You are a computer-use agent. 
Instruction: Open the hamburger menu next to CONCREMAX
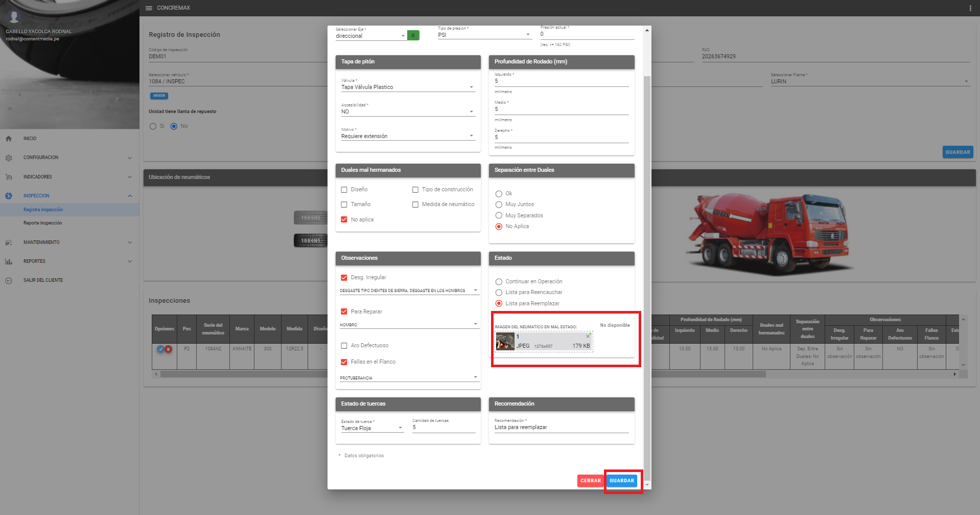pyautogui.click(x=149, y=8)
